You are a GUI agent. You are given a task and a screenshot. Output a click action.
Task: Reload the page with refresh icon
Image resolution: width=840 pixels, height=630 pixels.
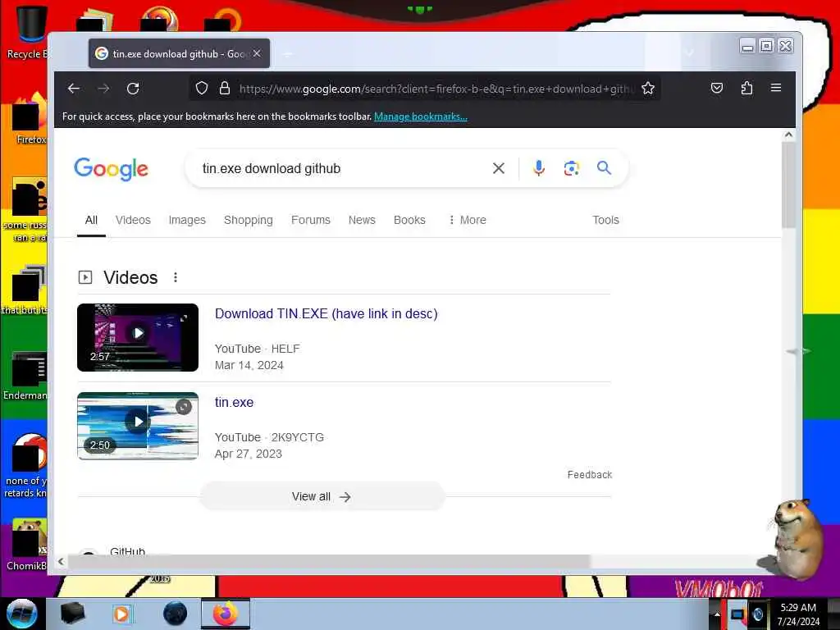pos(133,89)
